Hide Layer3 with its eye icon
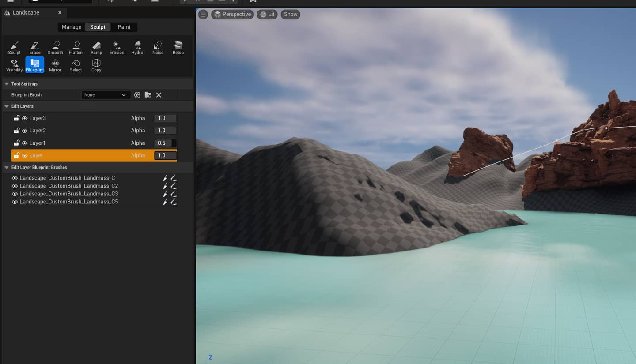636x364 pixels. pyautogui.click(x=25, y=118)
